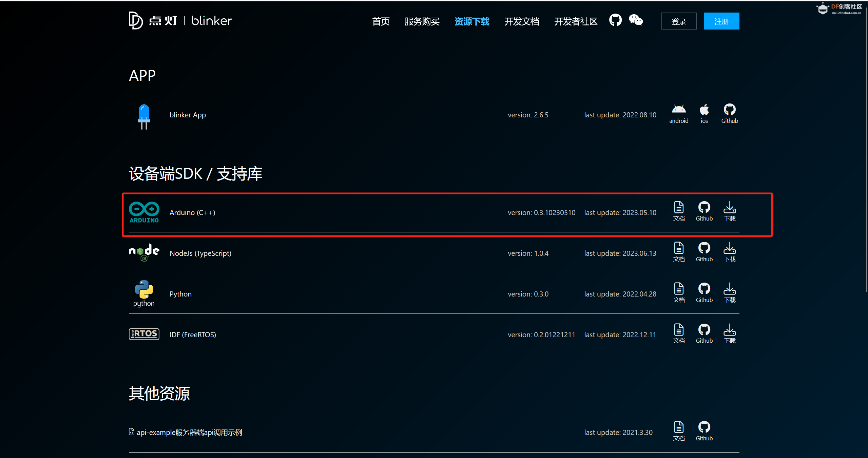Open NodeJs (TypeScript) Github repository
868x458 pixels.
[704, 252]
